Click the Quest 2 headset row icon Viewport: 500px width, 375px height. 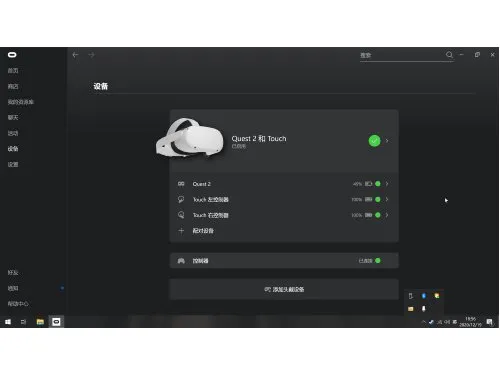[181, 184]
